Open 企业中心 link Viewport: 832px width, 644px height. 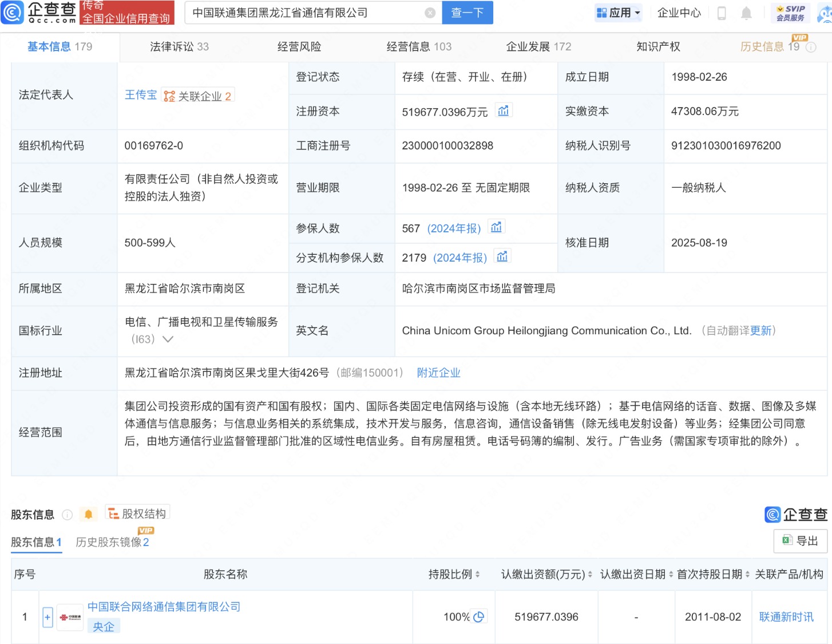679,13
